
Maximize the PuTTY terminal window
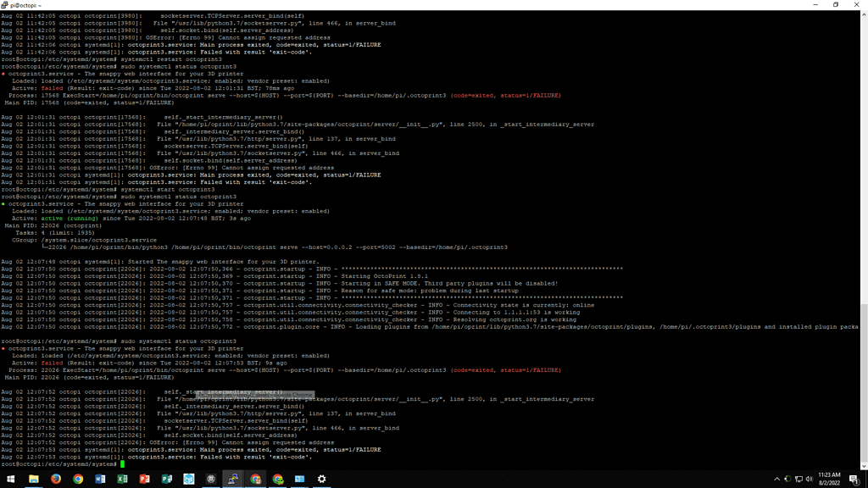point(835,5)
